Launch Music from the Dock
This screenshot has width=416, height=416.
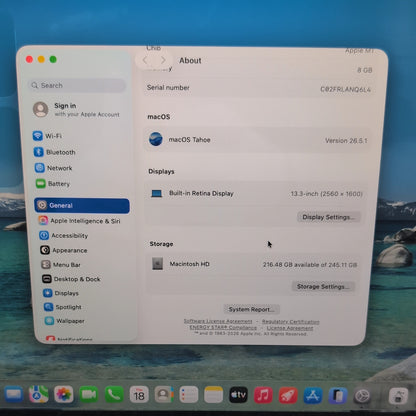(x=263, y=395)
